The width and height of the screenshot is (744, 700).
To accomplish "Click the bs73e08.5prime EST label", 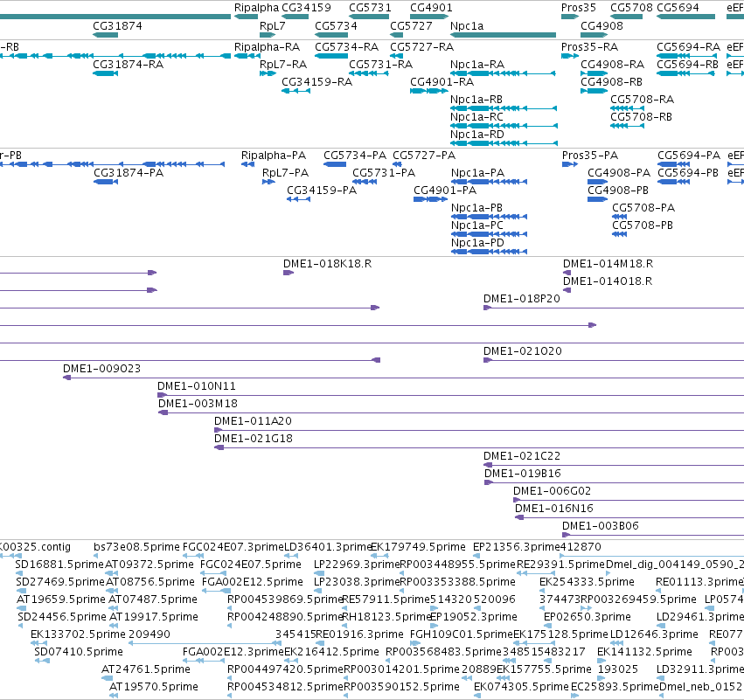I will [136, 547].
